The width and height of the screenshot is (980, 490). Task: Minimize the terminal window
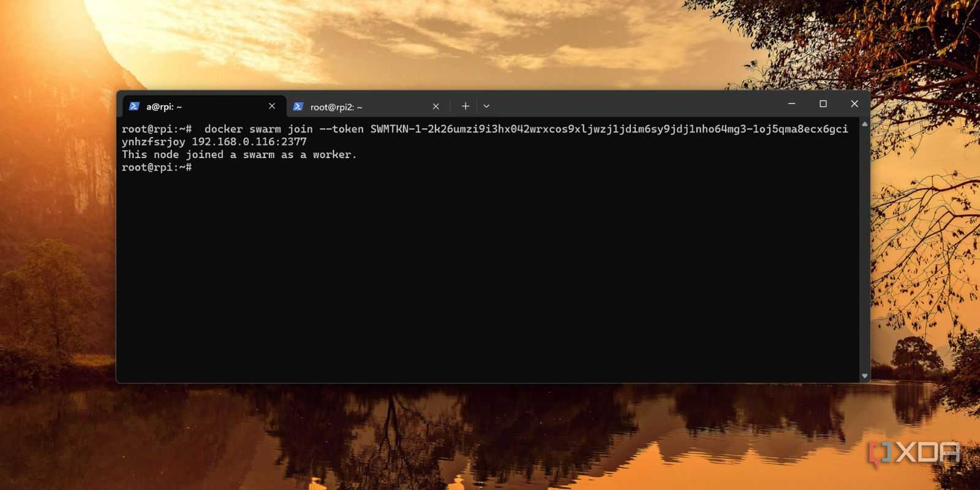coord(791,104)
